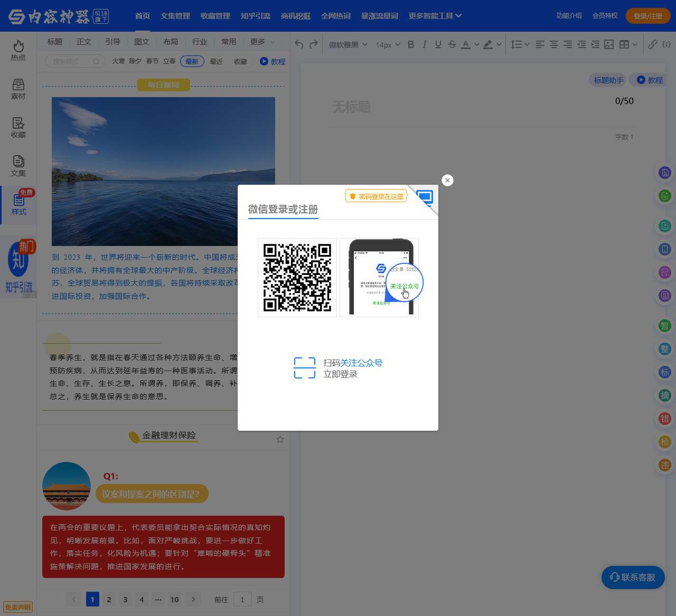The width and height of the screenshot is (676, 616).
Task: Insert an image from the toolbar
Action: 609,45
